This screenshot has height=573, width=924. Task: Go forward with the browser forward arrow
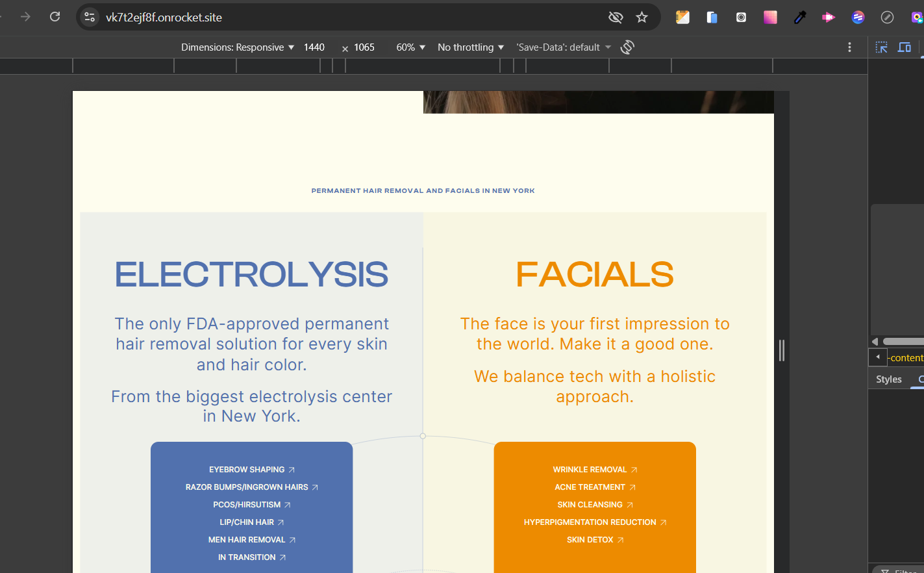point(25,17)
